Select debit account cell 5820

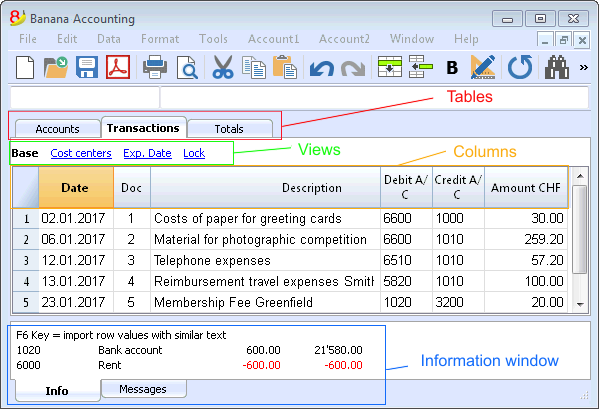click(x=406, y=281)
